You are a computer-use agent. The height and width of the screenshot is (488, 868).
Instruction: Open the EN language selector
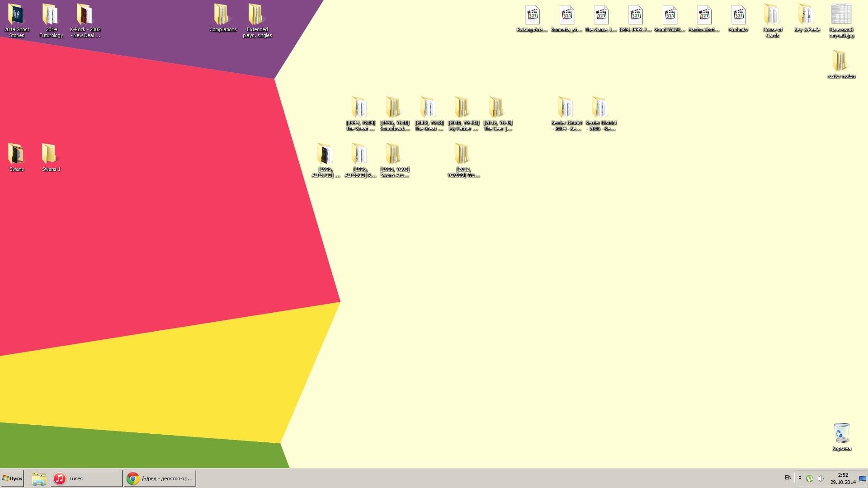click(788, 478)
